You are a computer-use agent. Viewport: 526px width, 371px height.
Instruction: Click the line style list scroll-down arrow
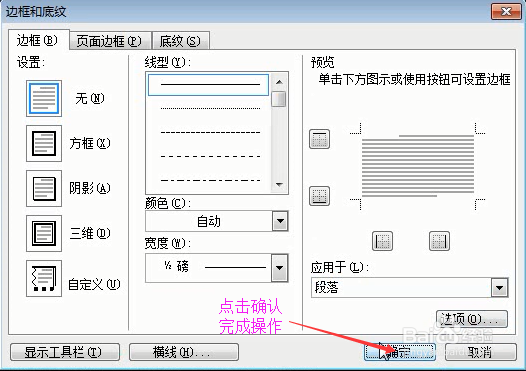pos(279,184)
